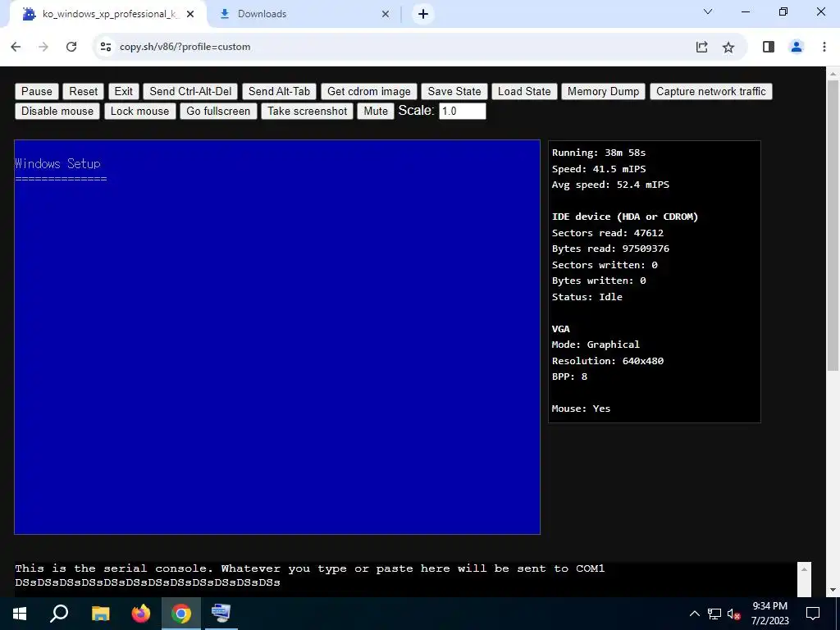Show hidden tray icons chevron
The height and width of the screenshot is (630, 840).
pos(694,614)
